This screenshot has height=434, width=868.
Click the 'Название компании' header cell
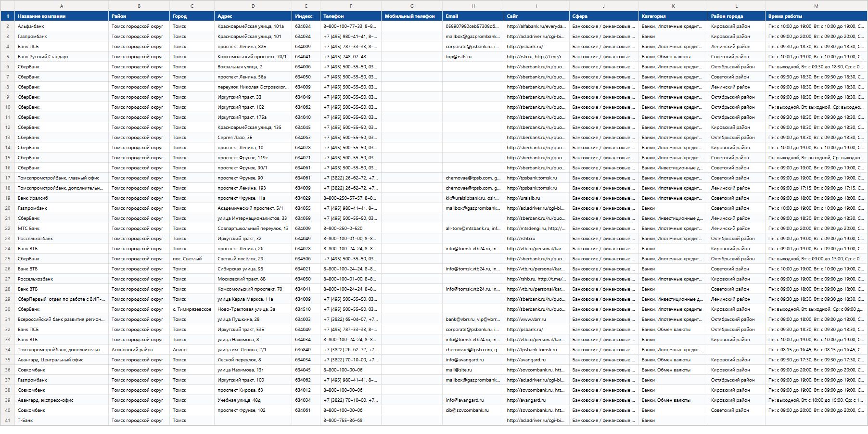coord(62,16)
